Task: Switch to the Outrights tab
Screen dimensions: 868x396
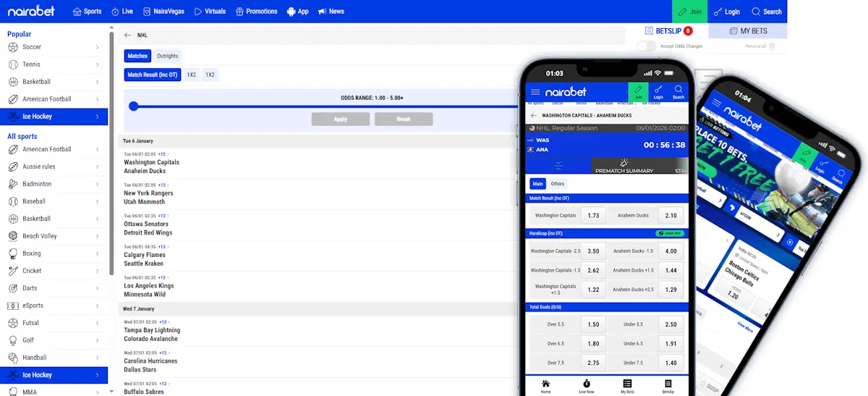Action: point(168,56)
